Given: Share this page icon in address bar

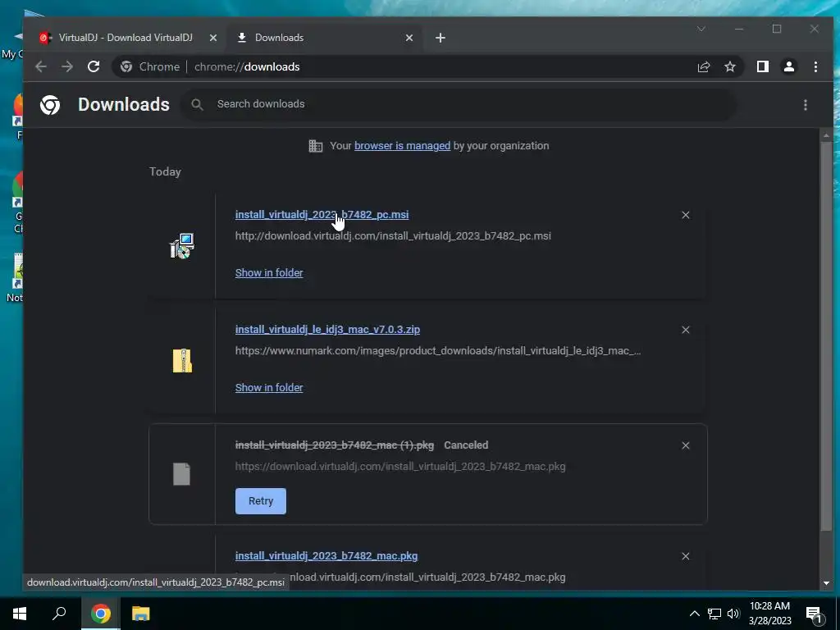Looking at the screenshot, I should coord(703,66).
